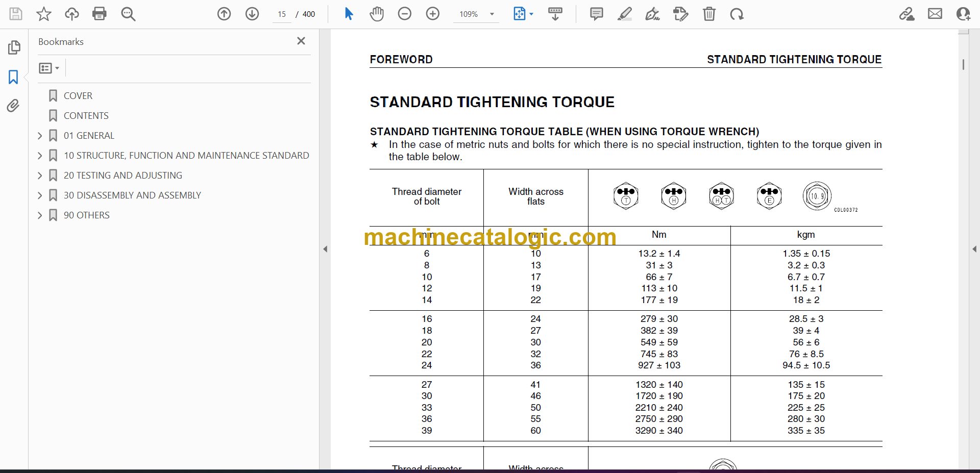The image size is (980, 473).
Task: Expand the 01 GENERAL bookmark
Action: [x=40, y=135]
